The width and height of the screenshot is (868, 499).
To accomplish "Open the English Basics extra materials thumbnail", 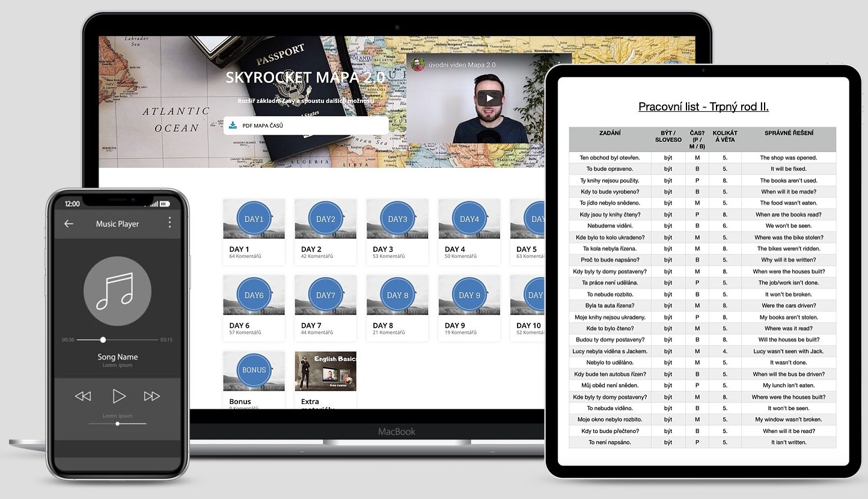I will click(325, 371).
